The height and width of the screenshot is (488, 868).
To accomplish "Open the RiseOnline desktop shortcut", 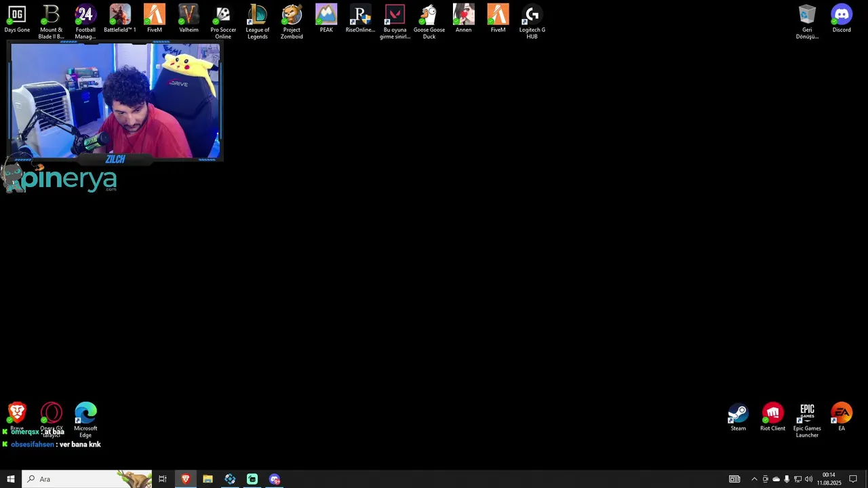I will pyautogui.click(x=360, y=19).
